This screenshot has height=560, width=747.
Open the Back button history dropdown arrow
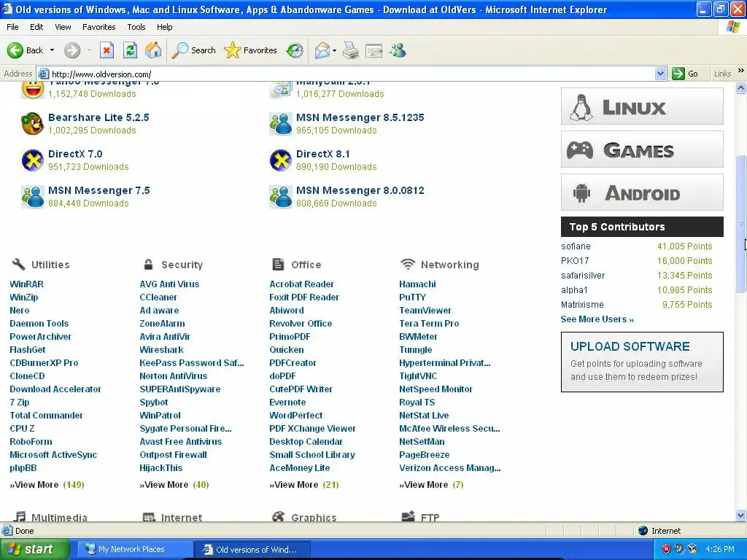(x=52, y=50)
